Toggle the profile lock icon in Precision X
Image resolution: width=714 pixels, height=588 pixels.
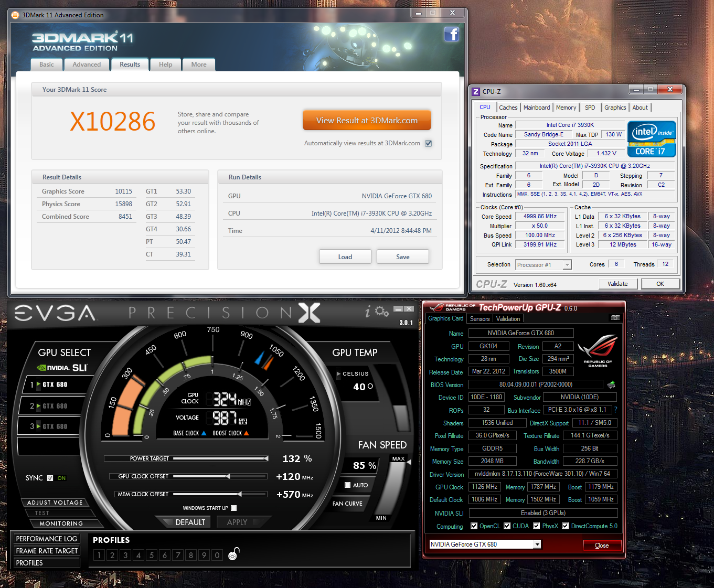tap(234, 554)
